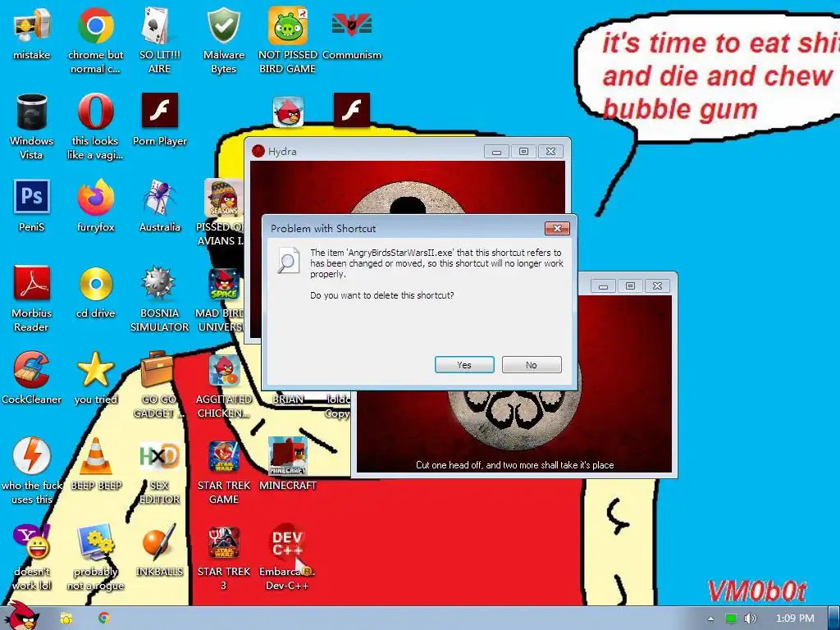
Task: Launch the Malware Bytes shortcut
Action: [x=223, y=41]
